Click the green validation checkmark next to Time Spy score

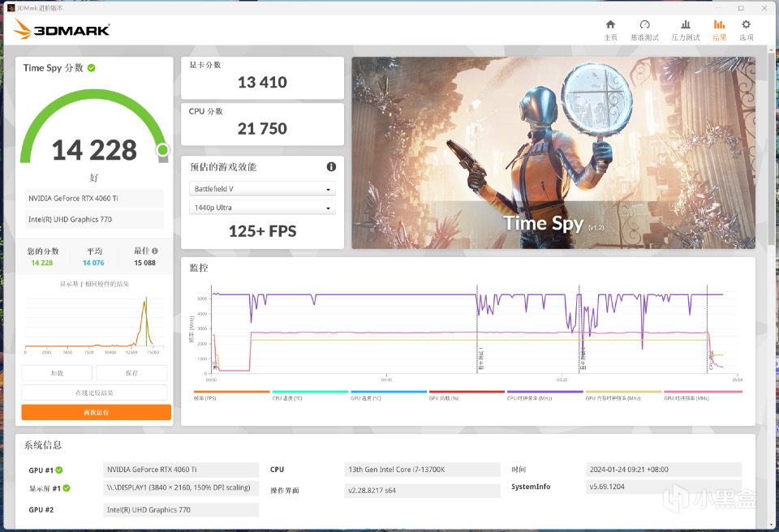92,68
